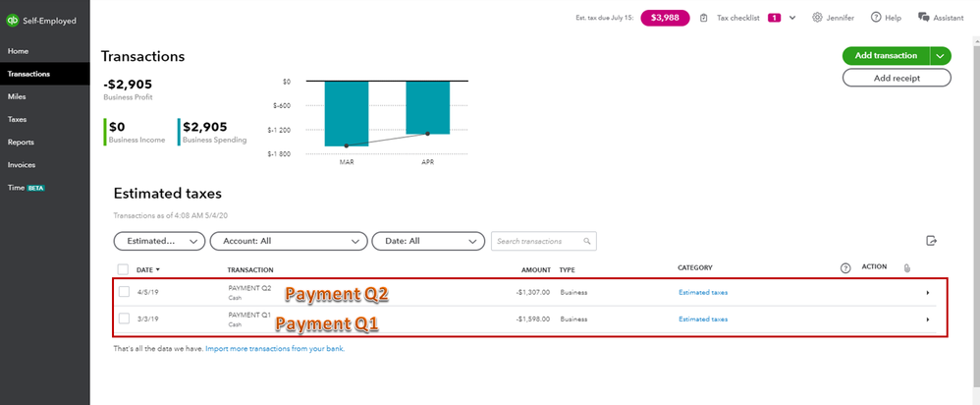The width and height of the screenshot is (980, 405).
Task: Click the APR bar in chart
Action: point(427,108)
